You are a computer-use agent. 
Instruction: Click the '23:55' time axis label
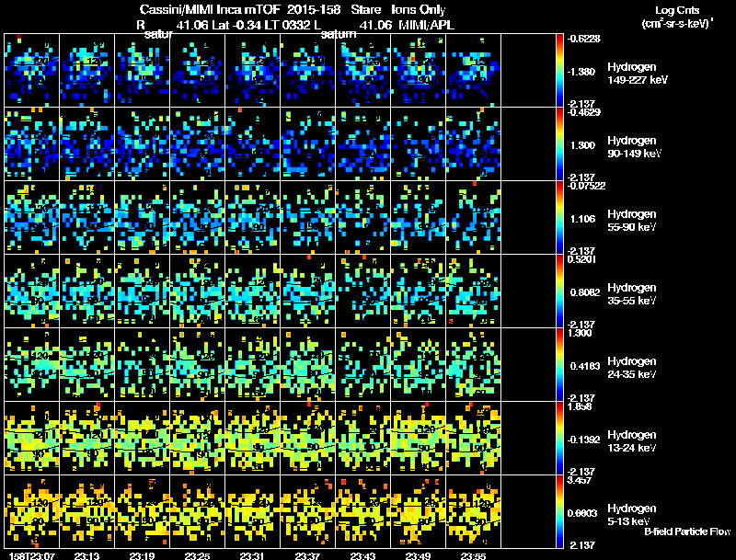click(473, 556)
